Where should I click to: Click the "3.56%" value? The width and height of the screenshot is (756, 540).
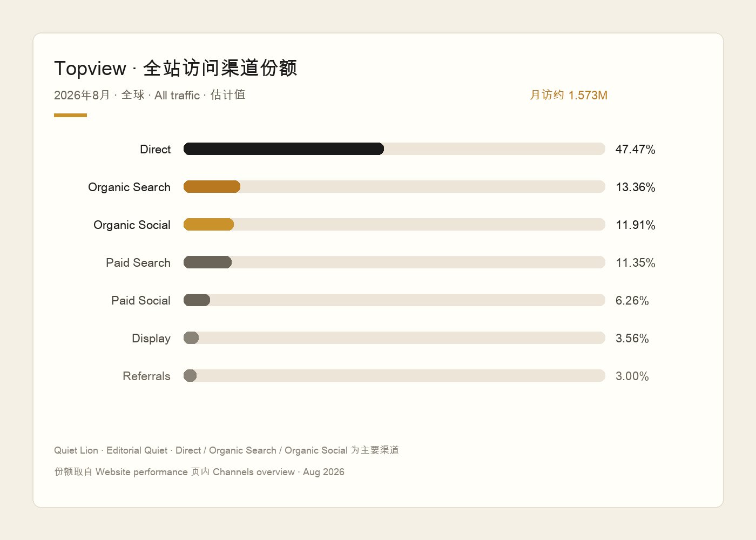pos(632,338)
